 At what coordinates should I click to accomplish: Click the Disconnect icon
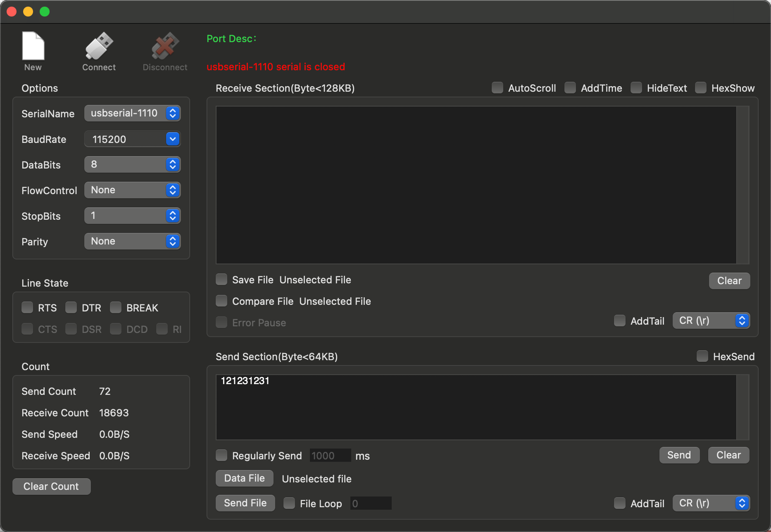coord(165,46)
